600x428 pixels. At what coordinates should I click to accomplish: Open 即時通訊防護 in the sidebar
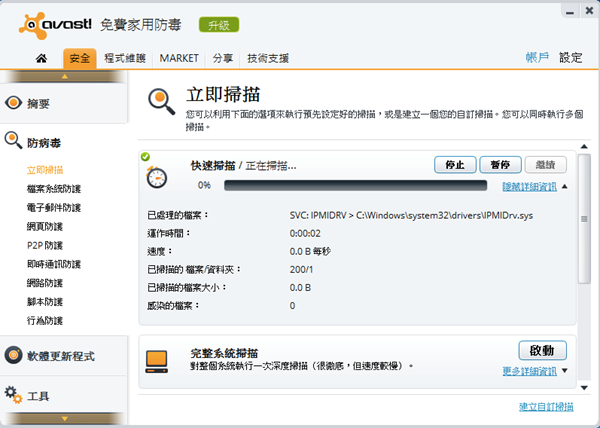tap(54, 264)
